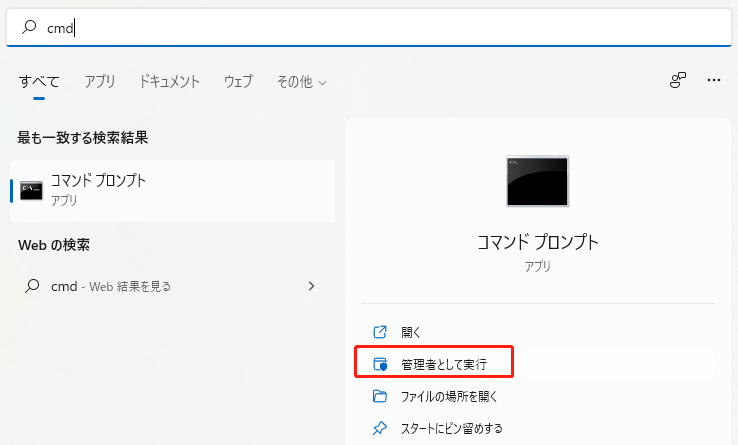Click the large Command Prompt icon in the preview pane
The width and height of the screenshot is (738, 445).
coord(537,182)
